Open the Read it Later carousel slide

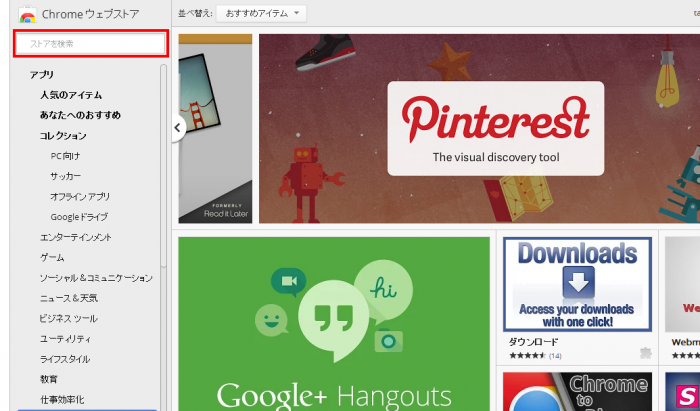click(215, 129)
